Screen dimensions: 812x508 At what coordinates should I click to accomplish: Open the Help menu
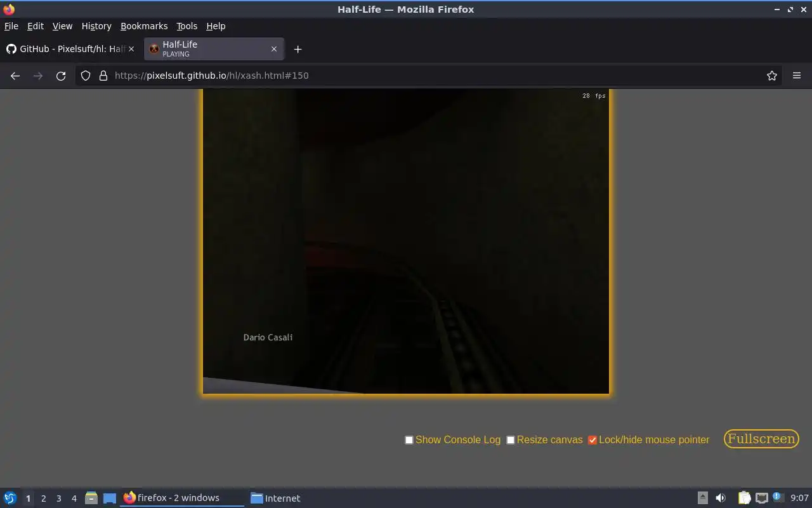pos(216,26)
